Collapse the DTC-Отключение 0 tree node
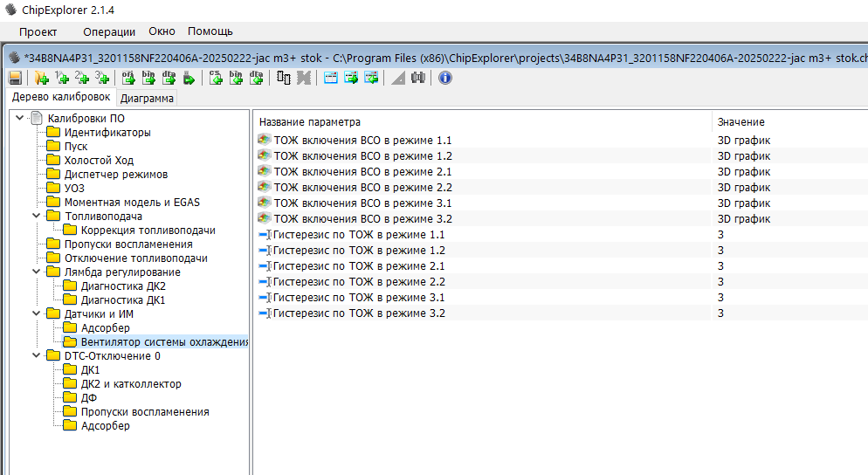868x475 pixels. click(36, 355)
